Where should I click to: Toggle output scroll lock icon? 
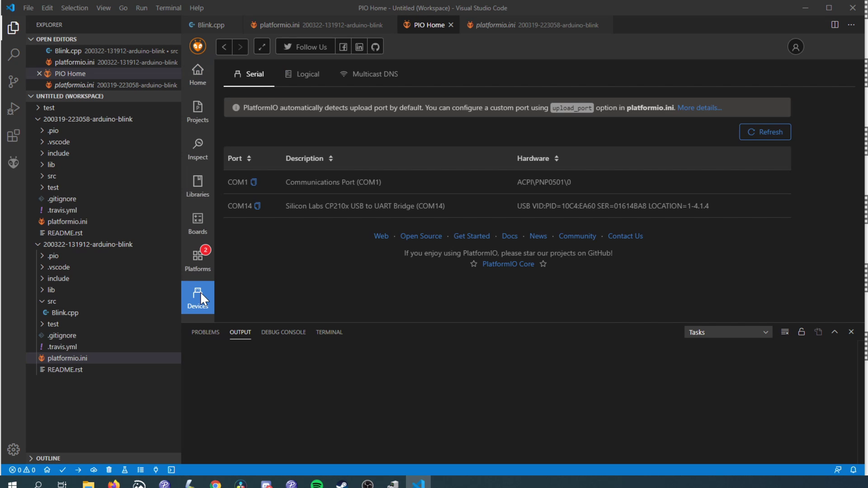click(801, 332)
